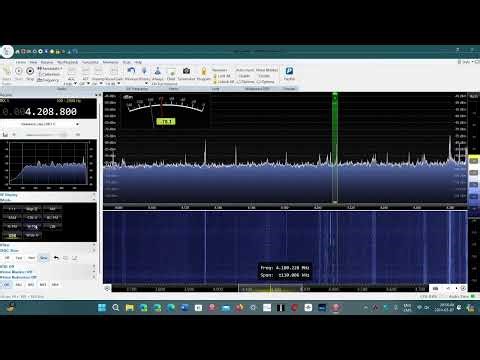Click the yellow span in bottom navigator bar
This screenshot has height=360, width=480.
(x=270, y=289)
